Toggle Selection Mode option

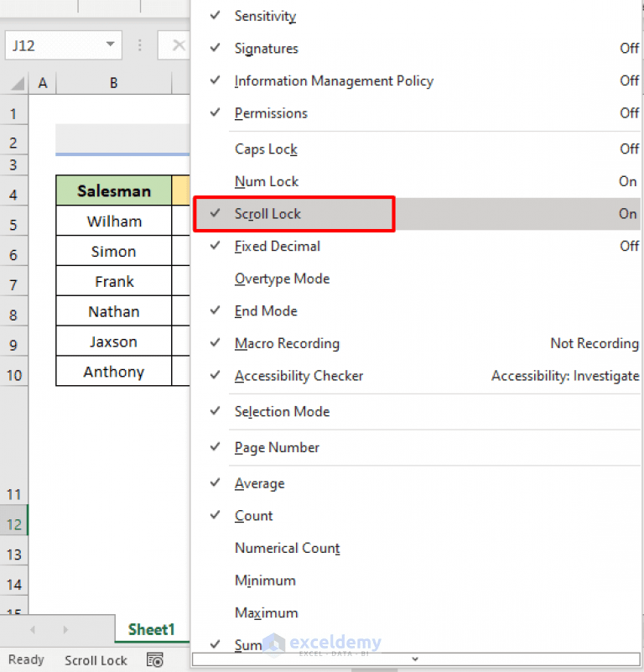[x=416, y=412]
